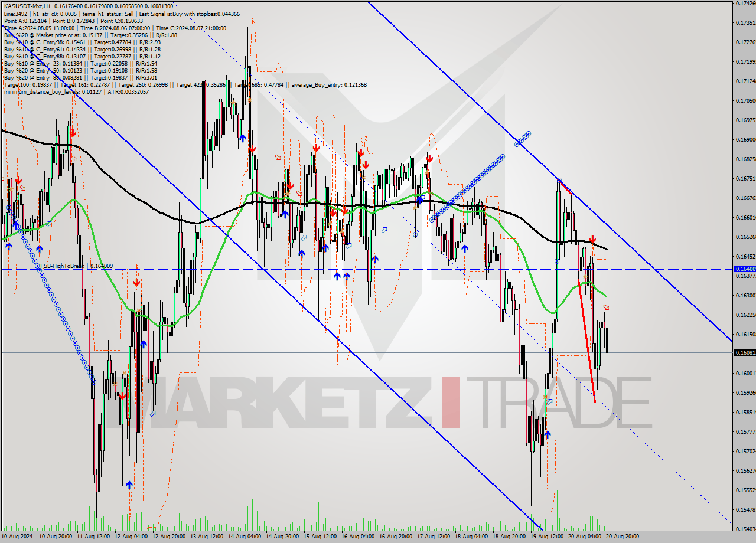Click the 0.16825 price axis label
The height and width of the screenshot is (543, 756).
point(745,159)
